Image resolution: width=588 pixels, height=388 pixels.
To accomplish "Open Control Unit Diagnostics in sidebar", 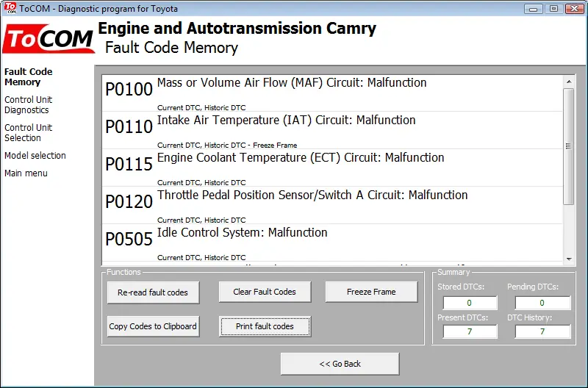I will point(28,104).
